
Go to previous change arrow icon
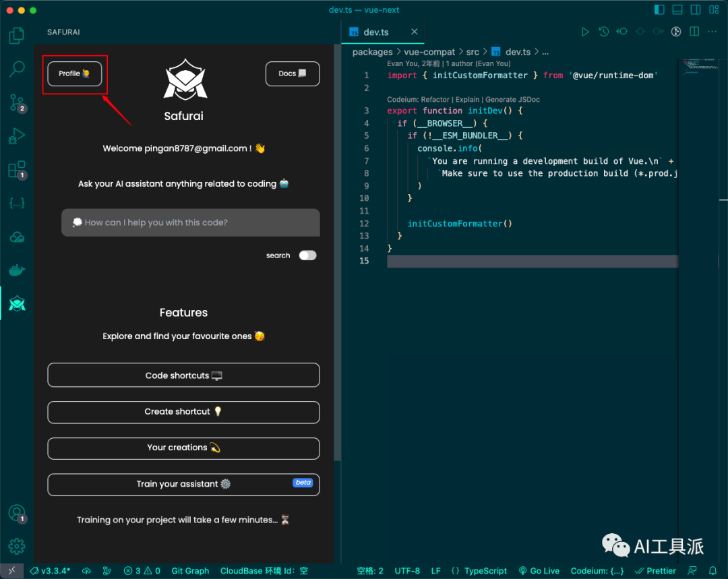(621, 32)
